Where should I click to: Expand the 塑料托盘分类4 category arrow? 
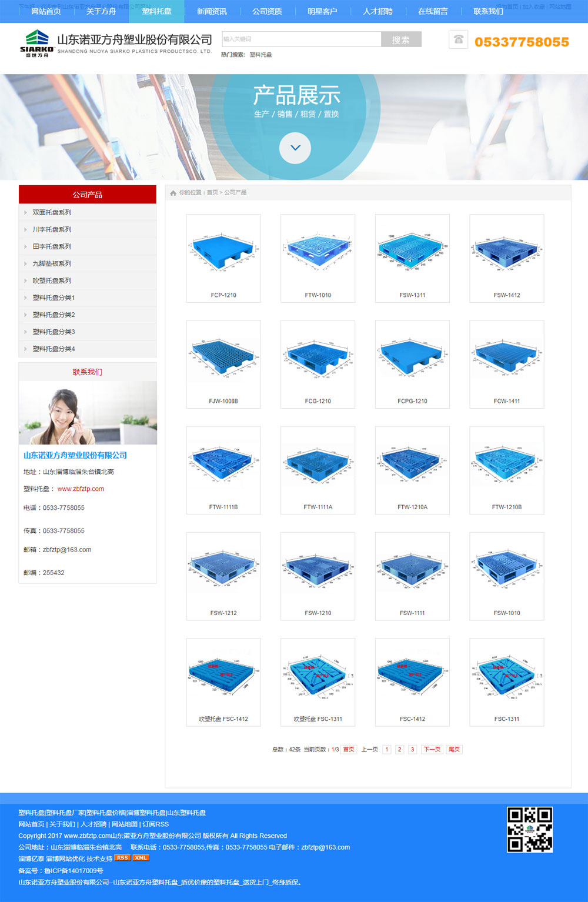tap(25, 349)
